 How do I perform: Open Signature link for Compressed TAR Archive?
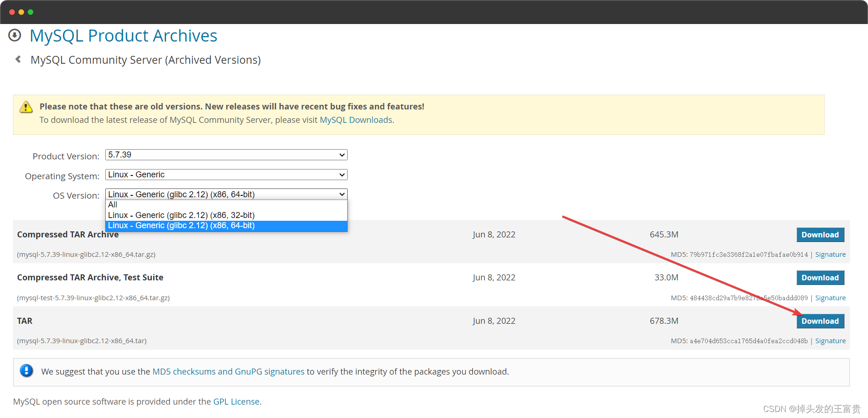[831, 254]
